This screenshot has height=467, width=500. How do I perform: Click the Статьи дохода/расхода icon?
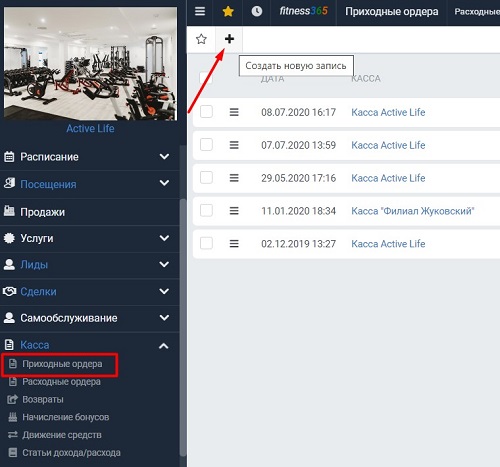pyautogui.click(x=13, y=452)
